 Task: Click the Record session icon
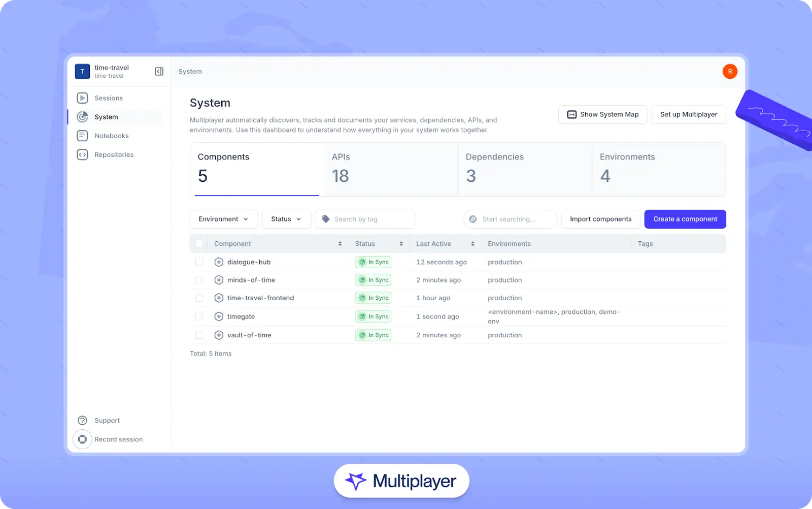[82, 439]
